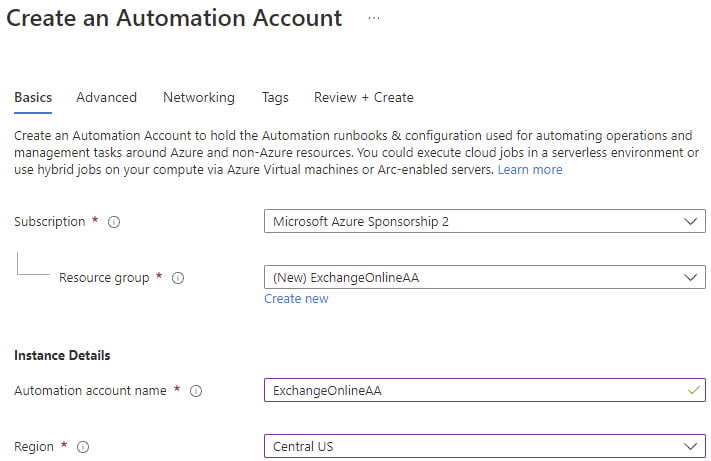Click the Create an Automation Account title
This screenshot has width=711, height=461.
174,19
